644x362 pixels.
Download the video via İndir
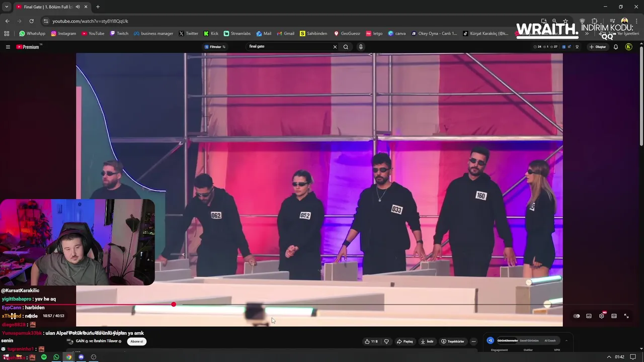427,341
